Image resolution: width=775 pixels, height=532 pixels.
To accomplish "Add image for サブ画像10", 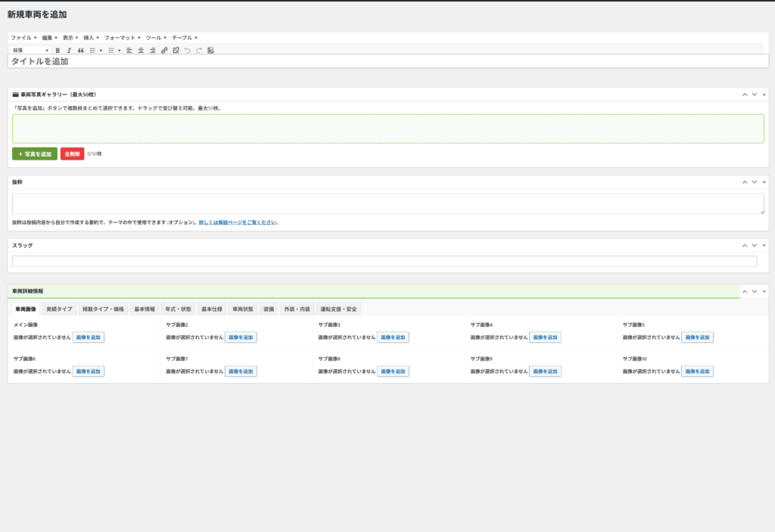I will [697, 372].
